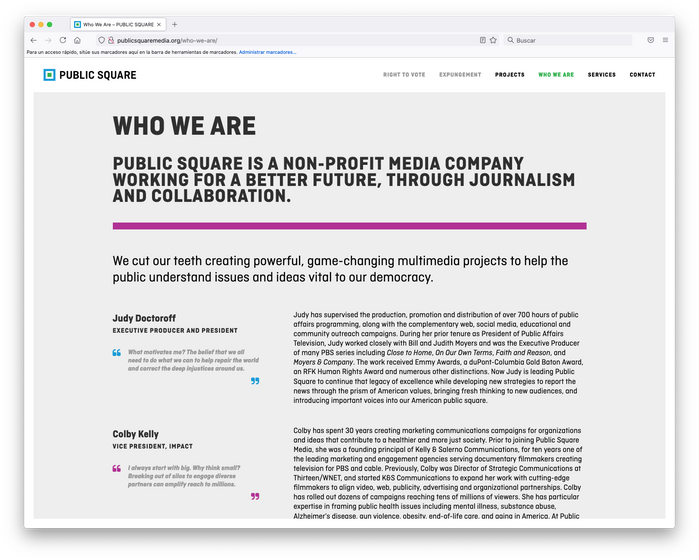The image size is (699, 560).
Task: Open the Services navigation item
Action: (x=601, y=75)
